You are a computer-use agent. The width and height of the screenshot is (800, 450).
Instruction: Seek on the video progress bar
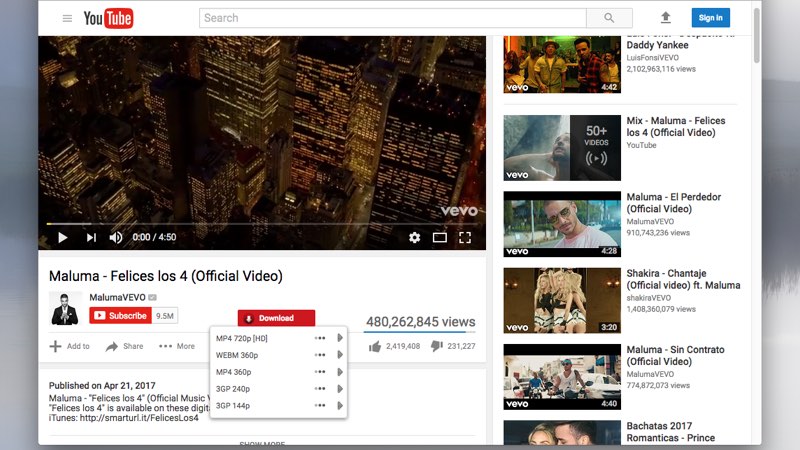point(262,223)
